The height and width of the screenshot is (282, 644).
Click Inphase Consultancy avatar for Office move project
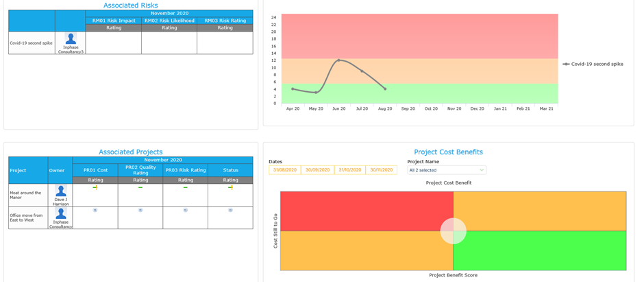coord(61,213)
